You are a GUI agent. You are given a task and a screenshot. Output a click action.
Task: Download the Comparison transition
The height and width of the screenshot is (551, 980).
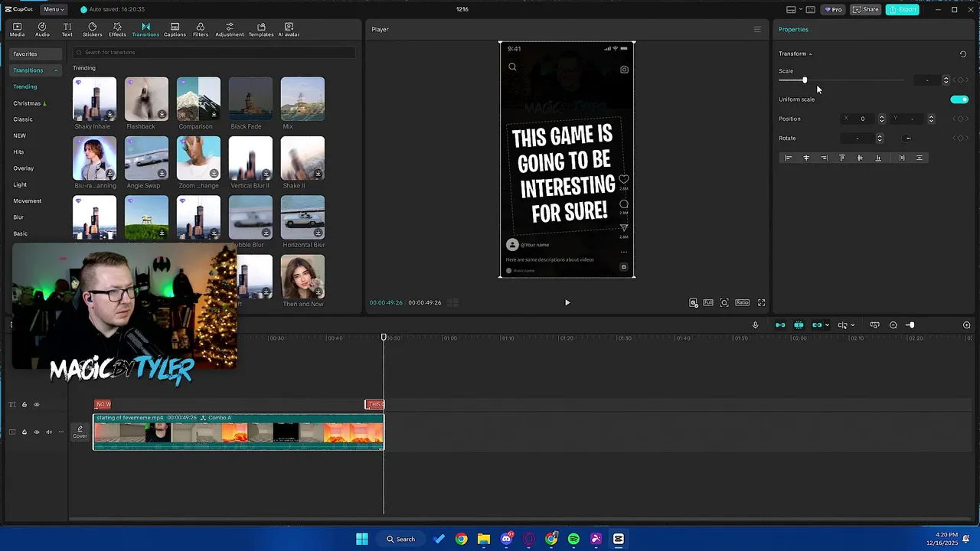pyautogui.click(x=214, y=114)
